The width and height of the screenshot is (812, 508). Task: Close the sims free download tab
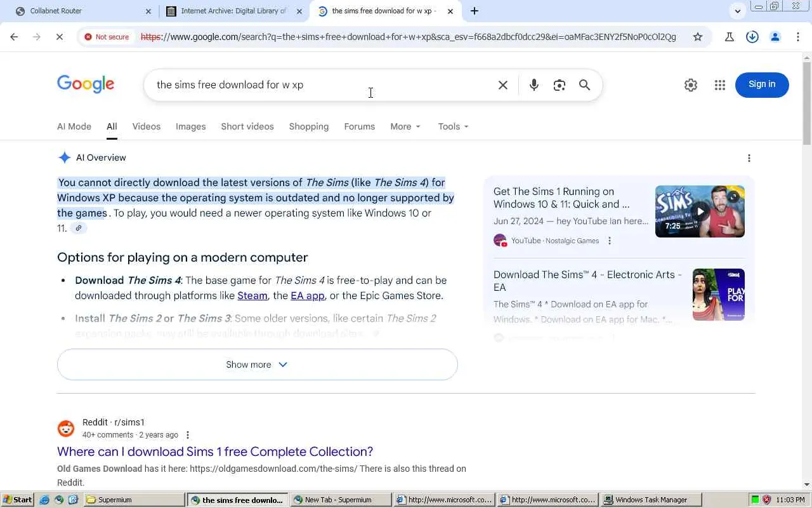(x=450, y=11)
